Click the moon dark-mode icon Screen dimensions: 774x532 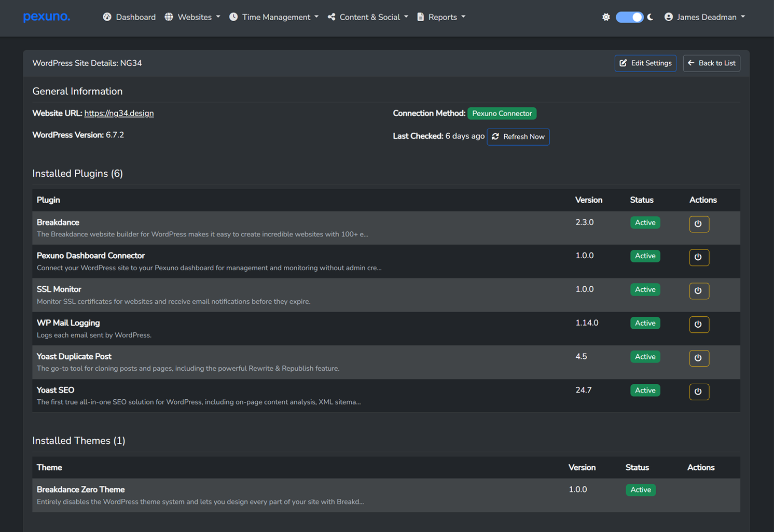[651, 17]
